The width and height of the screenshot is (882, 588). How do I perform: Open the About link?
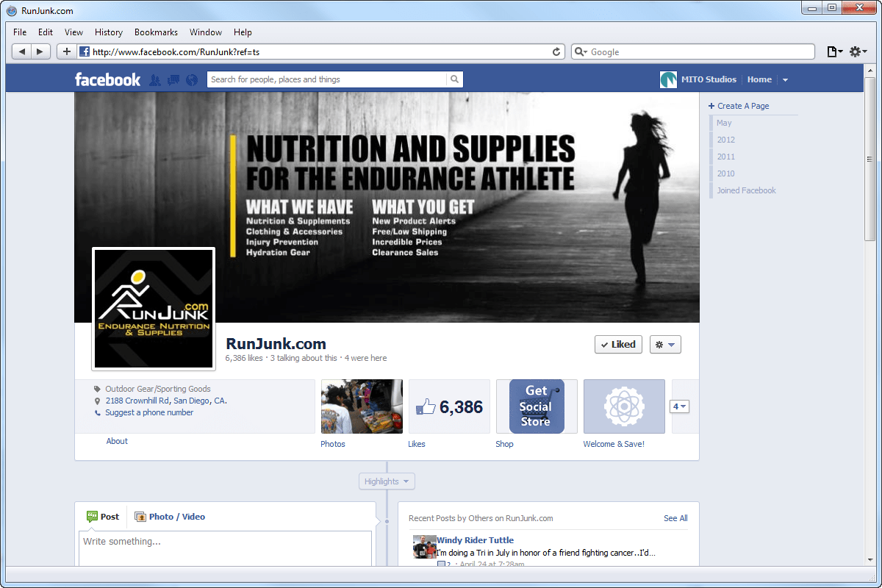(117, 441)
